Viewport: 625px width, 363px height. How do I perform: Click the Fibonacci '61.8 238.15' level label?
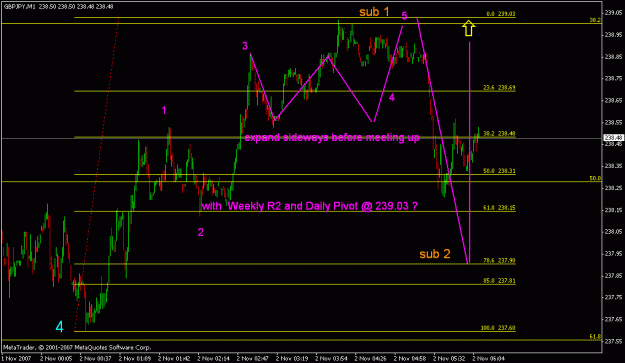click(499, 208)
